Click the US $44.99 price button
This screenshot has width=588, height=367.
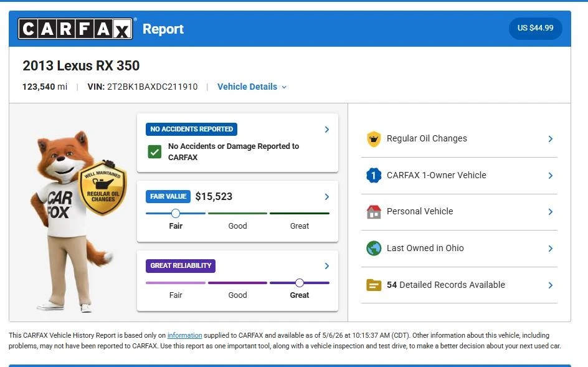tap(535, 28)
